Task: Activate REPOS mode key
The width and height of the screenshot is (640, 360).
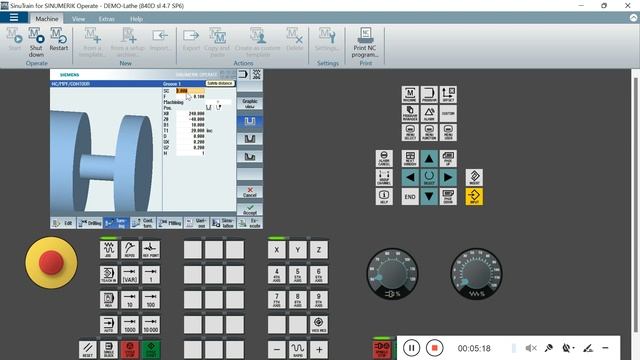Action: click(130, 249)
